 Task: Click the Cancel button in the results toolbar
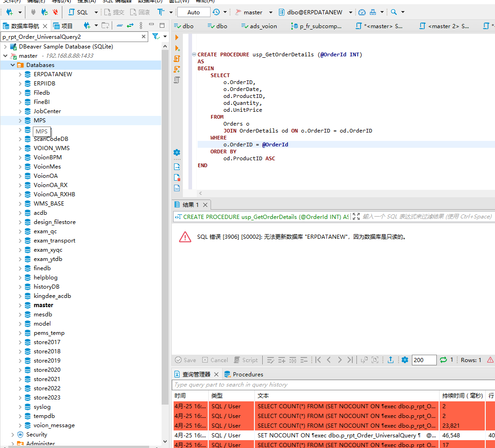point(215,360)
